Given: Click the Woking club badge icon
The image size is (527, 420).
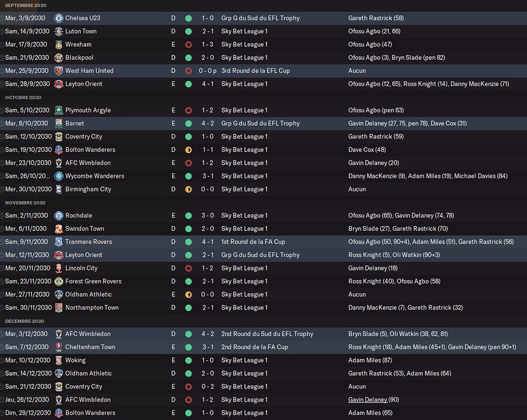Looking at the screenshot, I should [x=59, y=360].
